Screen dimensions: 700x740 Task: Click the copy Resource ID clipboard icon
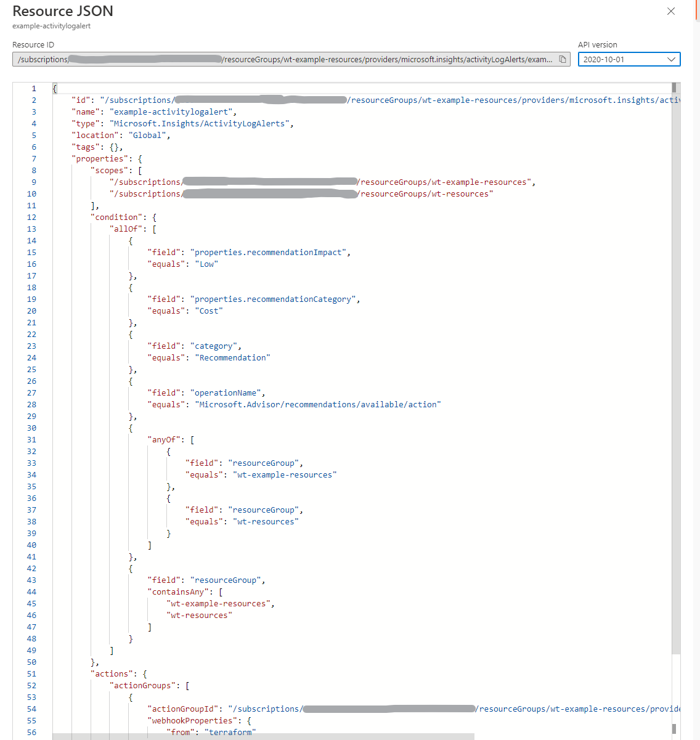click(562, 59)
